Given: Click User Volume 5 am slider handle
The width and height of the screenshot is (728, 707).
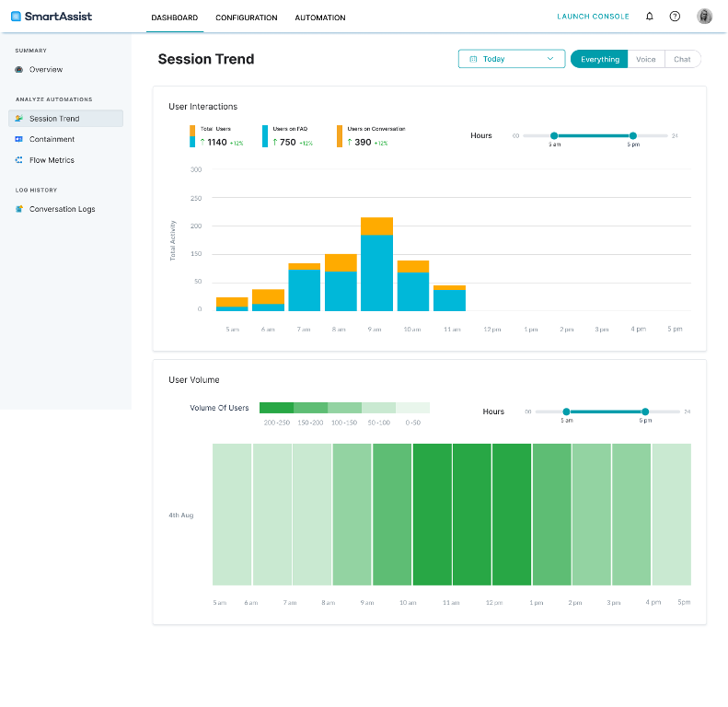Looking at the screenshot, I should (566, 411).
